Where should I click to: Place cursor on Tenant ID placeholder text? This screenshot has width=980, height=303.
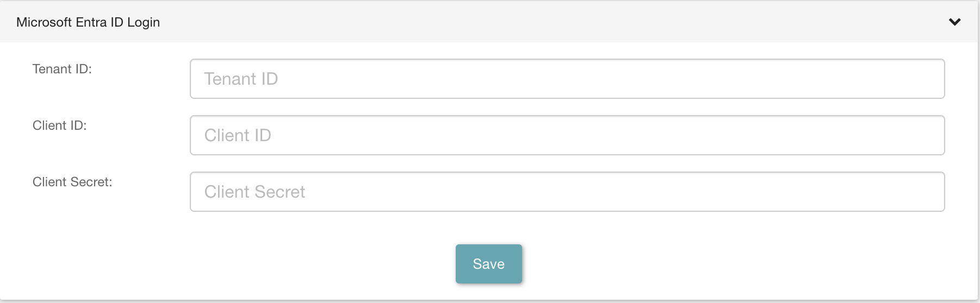click(x=241, y=79)
